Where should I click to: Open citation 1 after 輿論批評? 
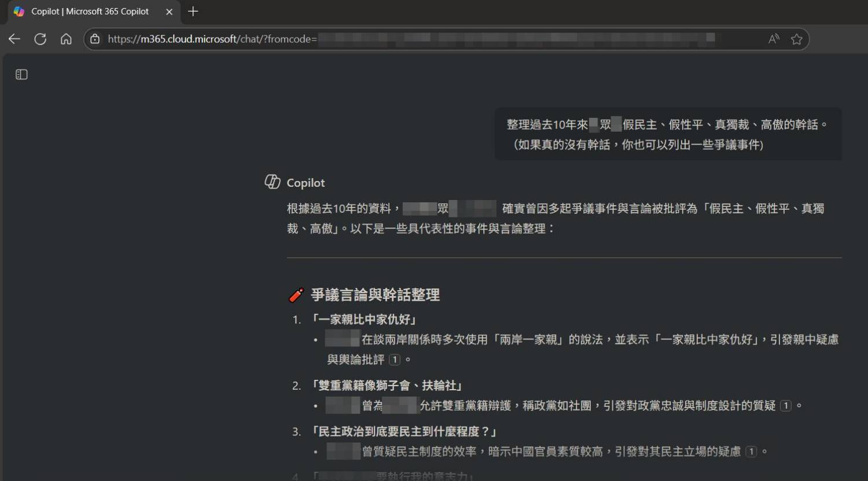coord(395,360)
